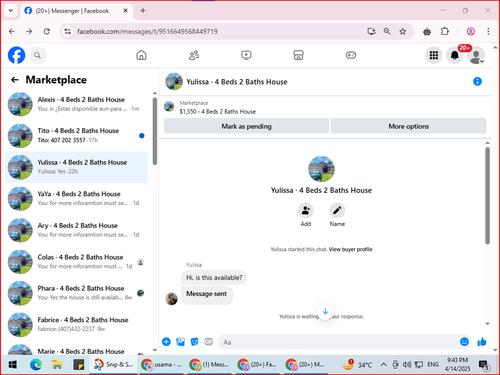Viewport: 500px width, 375px height.
Task: Select the Yulissa - 4 Beds 2 Baths House chat
Action: pyautogui.click(x=76, y=167)
